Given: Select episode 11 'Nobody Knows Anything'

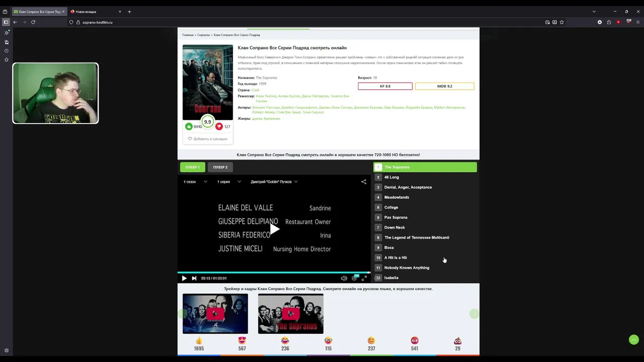Looking at the screenshot, I should coord(425,267).
